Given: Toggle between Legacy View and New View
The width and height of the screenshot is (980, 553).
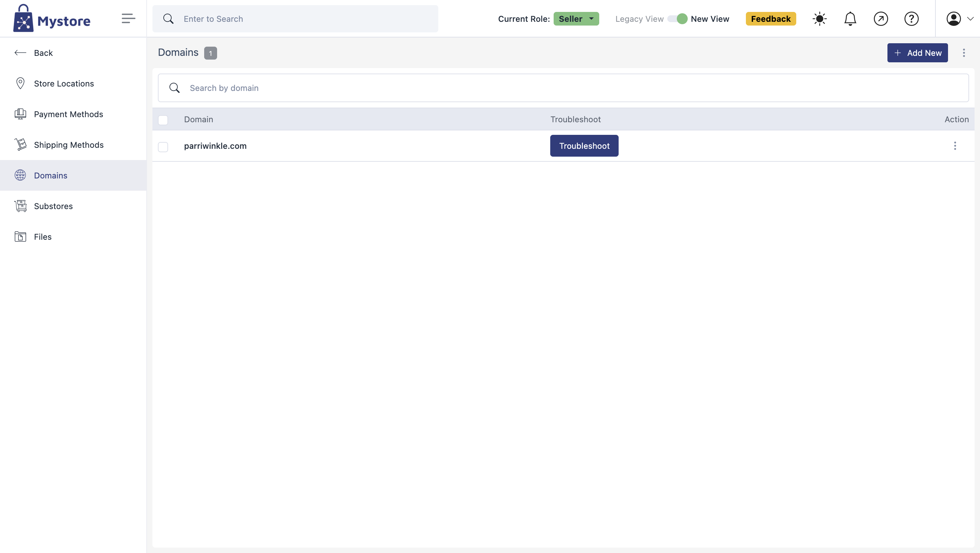Looking at the screenshot, I should click(677, 19).
